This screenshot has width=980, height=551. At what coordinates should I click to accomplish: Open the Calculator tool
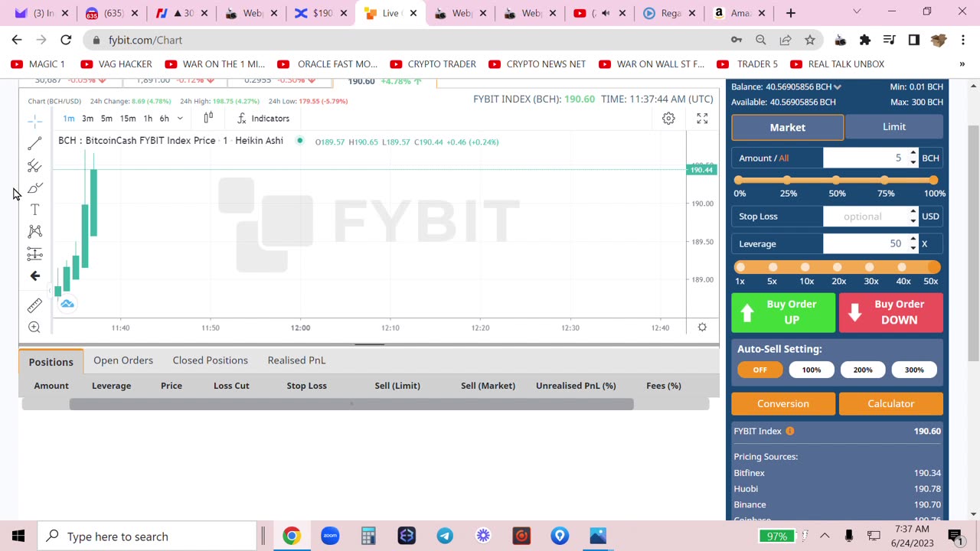click(x=890, y=403)
